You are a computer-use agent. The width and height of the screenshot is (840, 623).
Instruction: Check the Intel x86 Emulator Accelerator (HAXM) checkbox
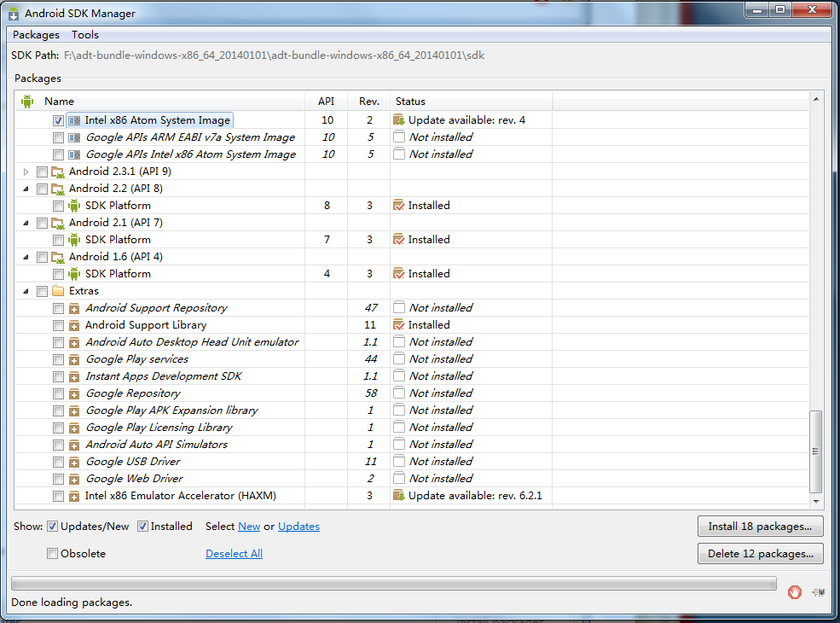58,497
